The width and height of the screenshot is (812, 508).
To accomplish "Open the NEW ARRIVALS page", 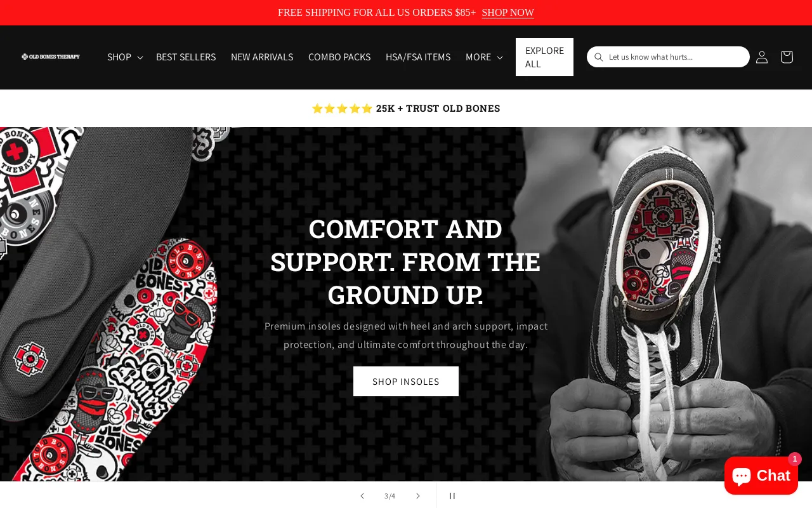I will coord(262,57).
